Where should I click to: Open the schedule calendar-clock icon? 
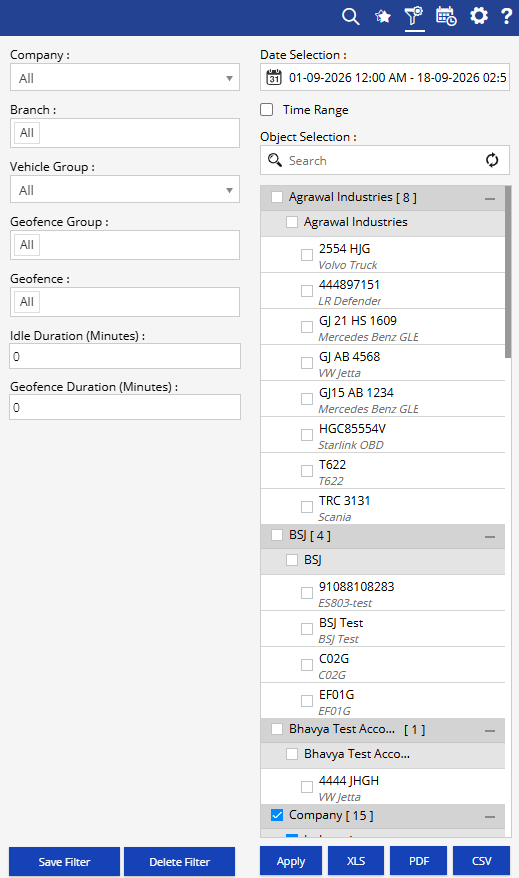click(446, 16)
